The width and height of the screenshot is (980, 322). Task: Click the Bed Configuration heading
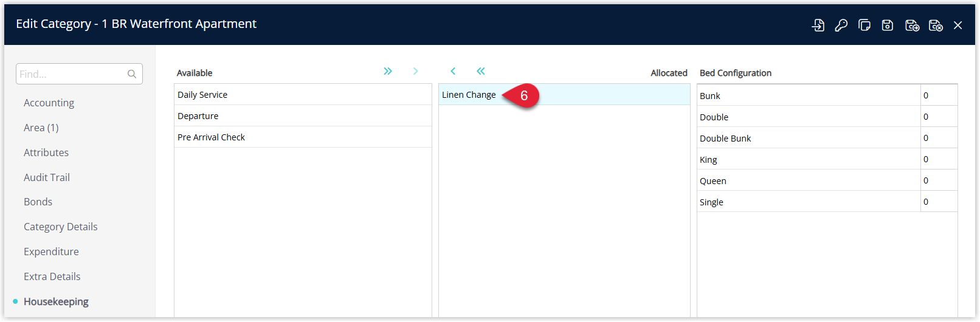coord(736,73)
